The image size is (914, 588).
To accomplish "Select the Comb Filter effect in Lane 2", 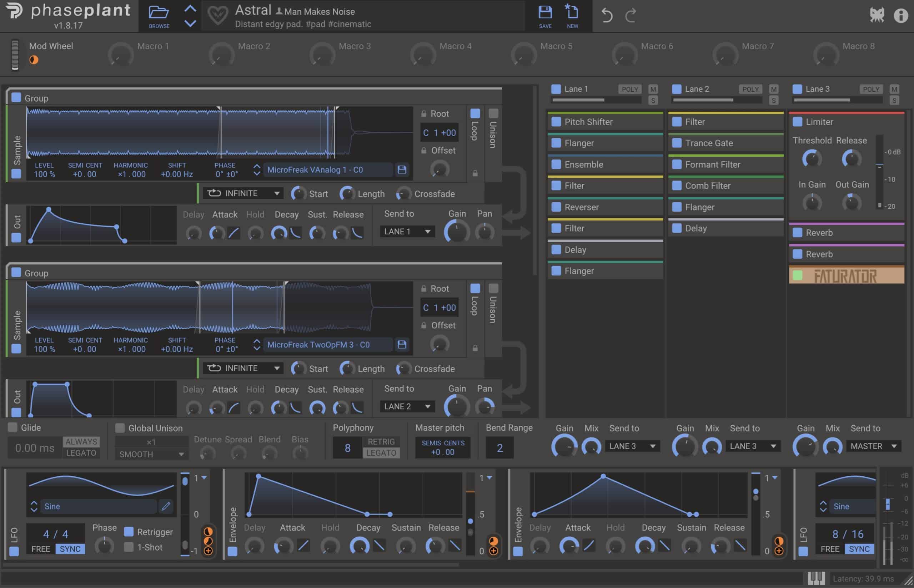I will [726, 186].
